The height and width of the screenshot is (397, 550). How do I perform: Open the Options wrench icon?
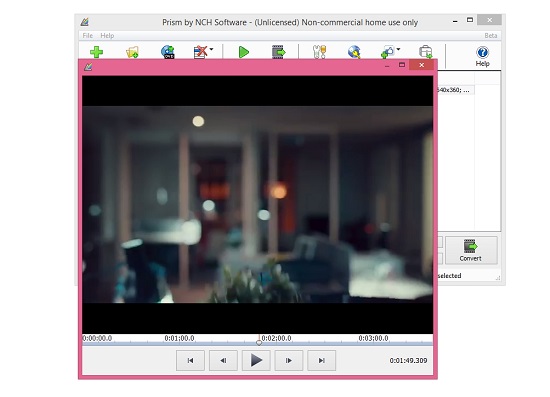pos(319,52)
